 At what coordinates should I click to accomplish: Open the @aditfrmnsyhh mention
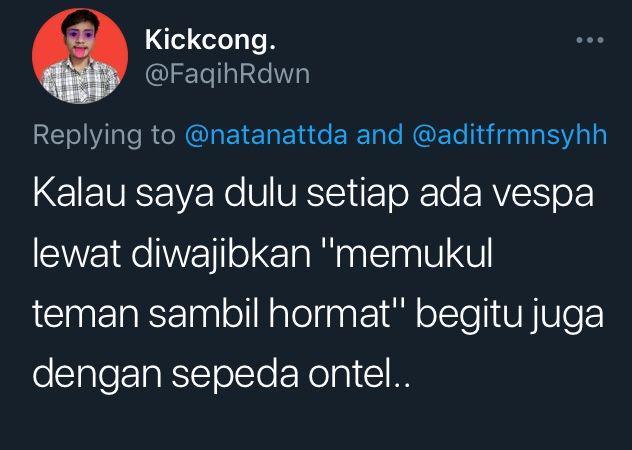pos(510,135)
